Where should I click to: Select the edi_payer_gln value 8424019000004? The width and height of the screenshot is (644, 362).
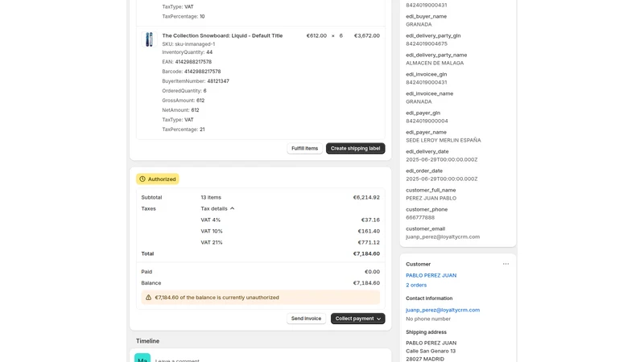427,121
